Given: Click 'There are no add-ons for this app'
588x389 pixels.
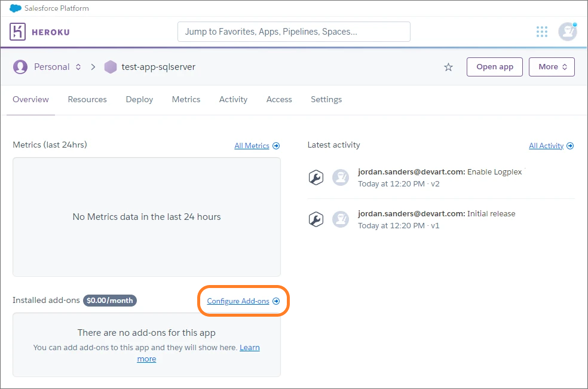Looking at the screenshot, I should pos(146,333).
